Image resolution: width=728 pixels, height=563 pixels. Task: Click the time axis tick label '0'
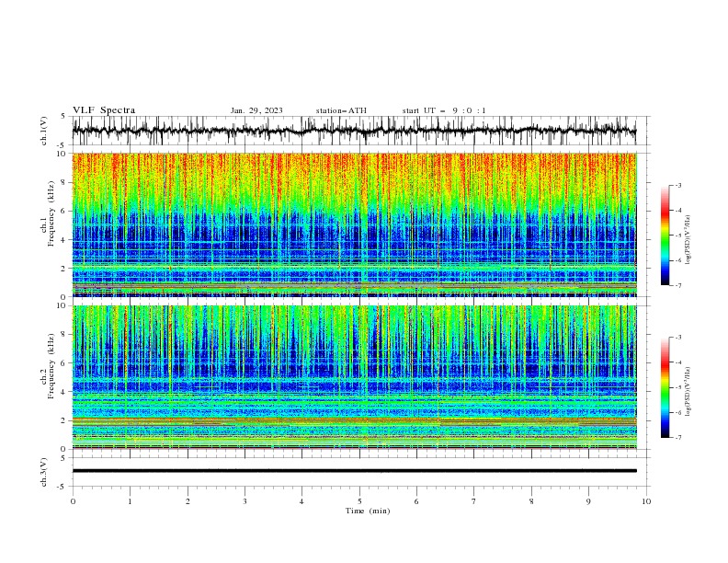pyautogui.click(x=73, y=501)
